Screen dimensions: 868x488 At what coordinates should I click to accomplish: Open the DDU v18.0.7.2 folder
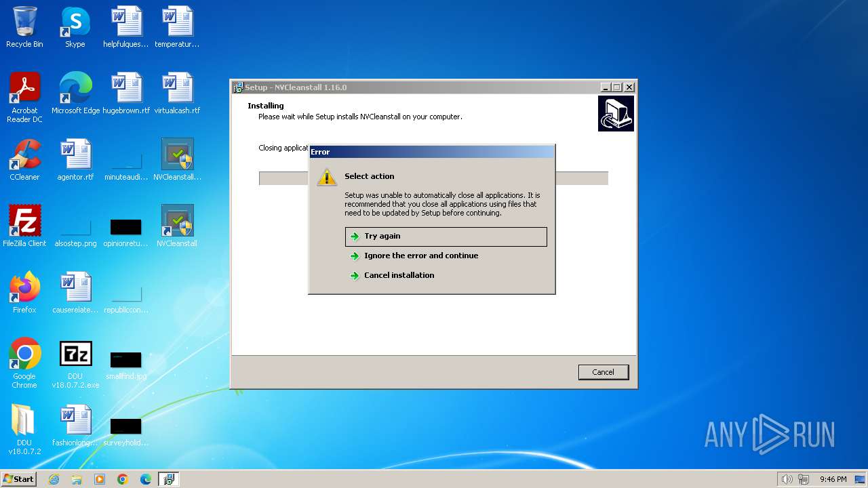pos(24,430)
